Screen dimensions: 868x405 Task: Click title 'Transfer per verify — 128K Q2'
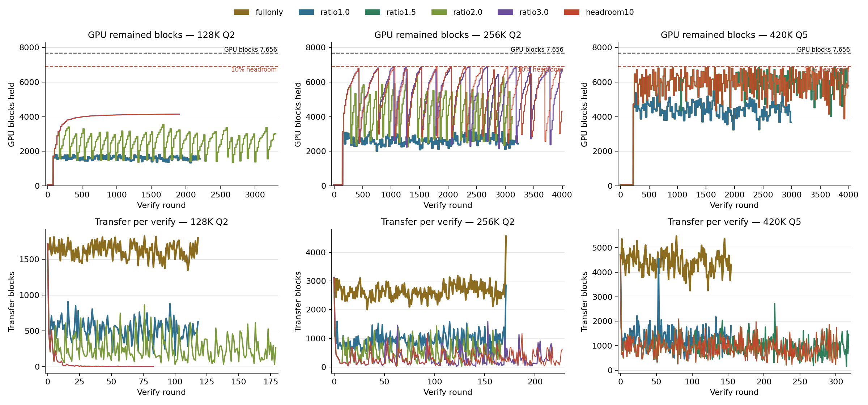(x=161, y=222)
